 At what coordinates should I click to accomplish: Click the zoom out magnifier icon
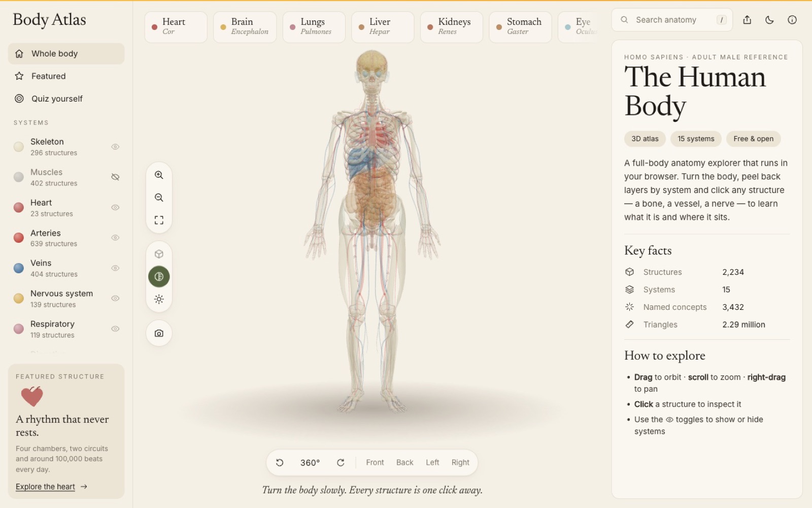coord(159,198)
